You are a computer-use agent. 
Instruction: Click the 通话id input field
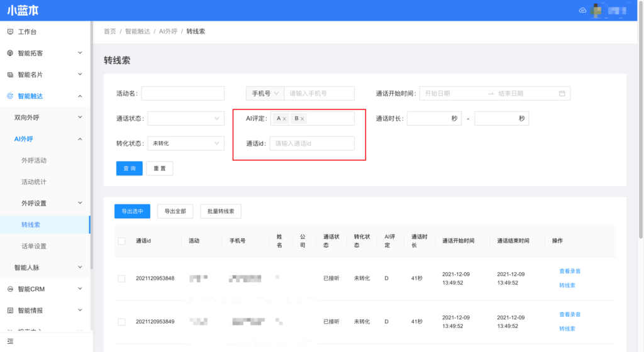pyautogui.click(x=312, y=143)
